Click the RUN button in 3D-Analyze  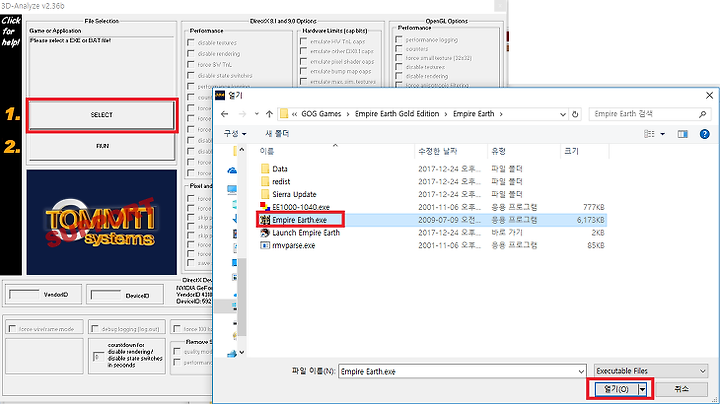(x=101, y=146)
